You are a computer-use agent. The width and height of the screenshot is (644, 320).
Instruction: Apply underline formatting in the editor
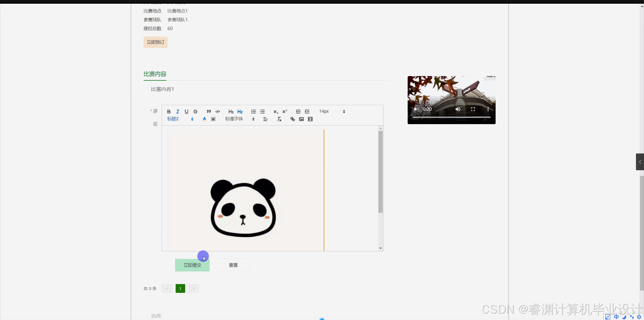pos(186,112)
